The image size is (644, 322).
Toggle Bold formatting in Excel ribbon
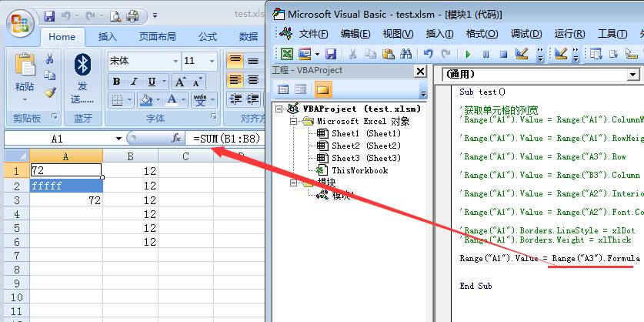pyautogui.click(x=117, y=82)
